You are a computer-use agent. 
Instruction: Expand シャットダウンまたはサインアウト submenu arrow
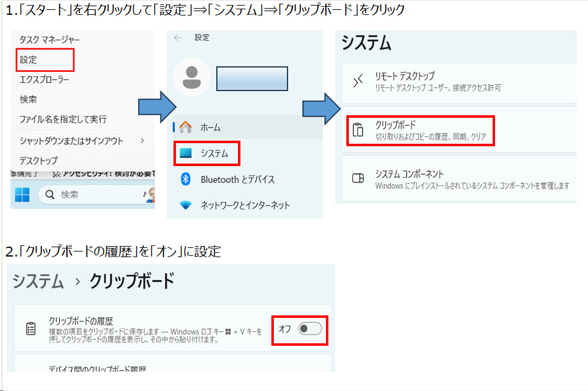(143, 141)
